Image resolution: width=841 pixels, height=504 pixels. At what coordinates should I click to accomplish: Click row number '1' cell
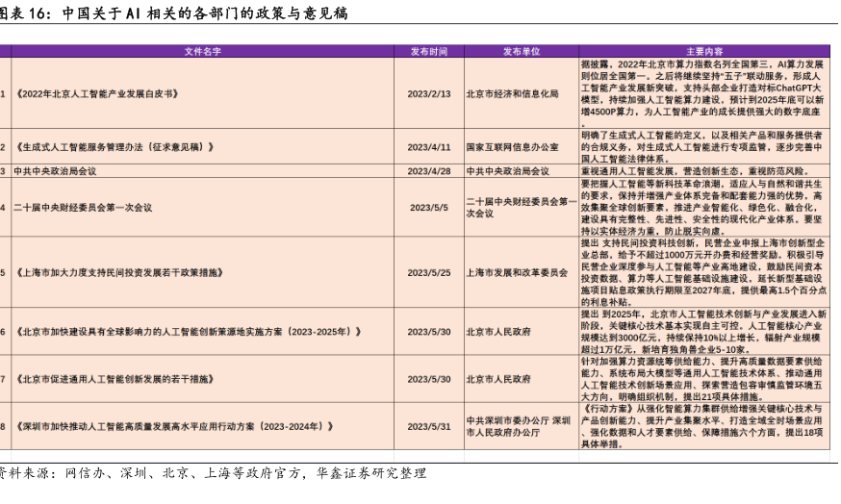(5, 94)
